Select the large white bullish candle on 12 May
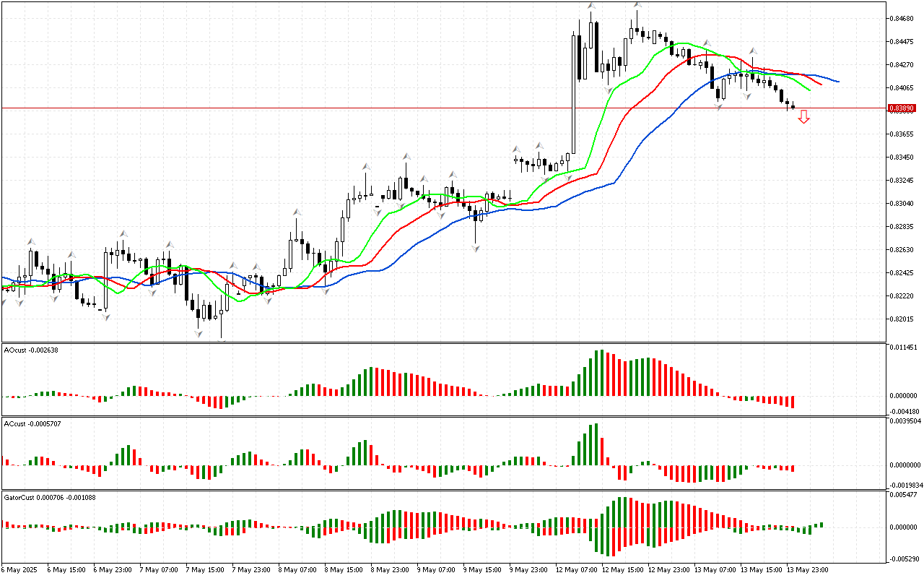The width and height of the screenshot is (924, 578). click(x=574, y=94)
